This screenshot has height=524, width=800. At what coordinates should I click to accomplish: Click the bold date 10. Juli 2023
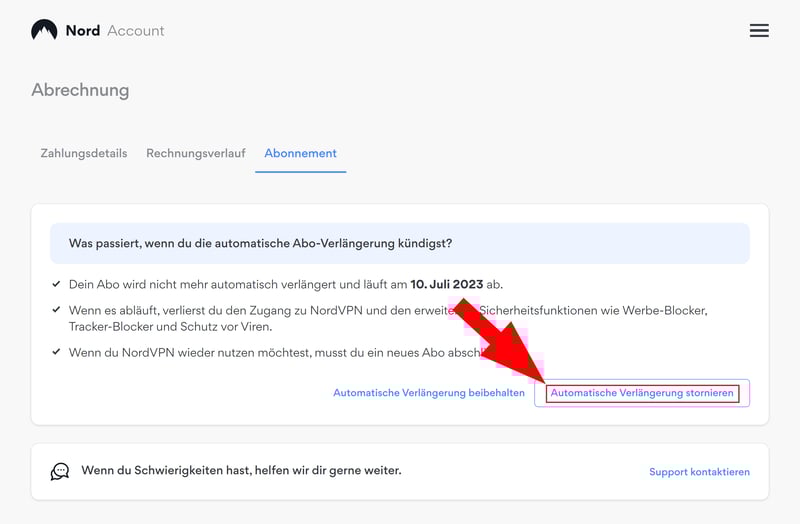(x=446, y=285)
